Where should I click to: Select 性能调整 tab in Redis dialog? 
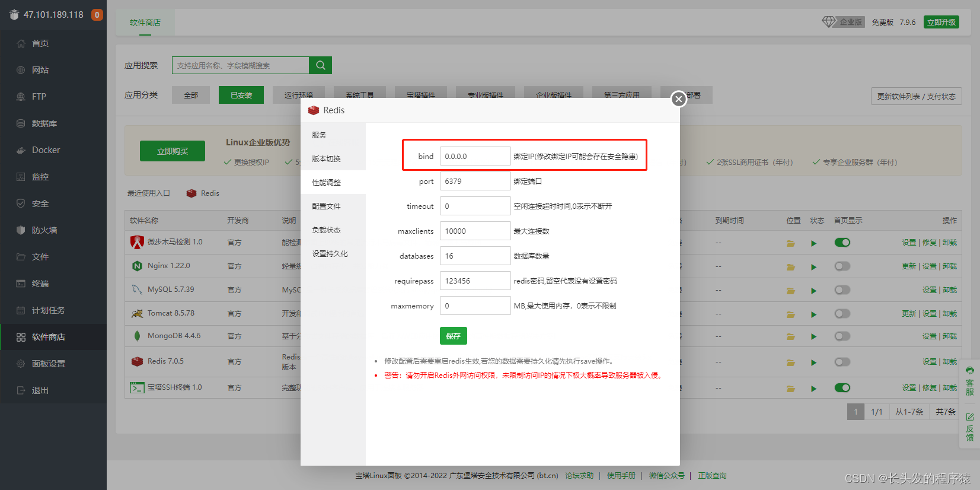[x=333, y=182]
